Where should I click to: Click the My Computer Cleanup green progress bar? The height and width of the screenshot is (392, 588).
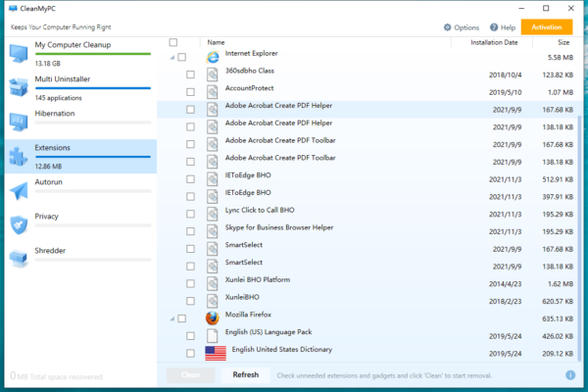pos(93,54)
